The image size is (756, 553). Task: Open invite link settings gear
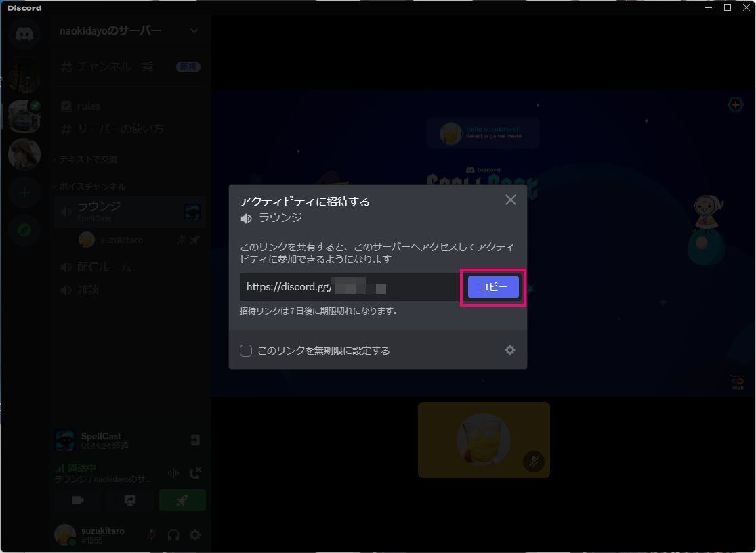[x=510, y=350]
